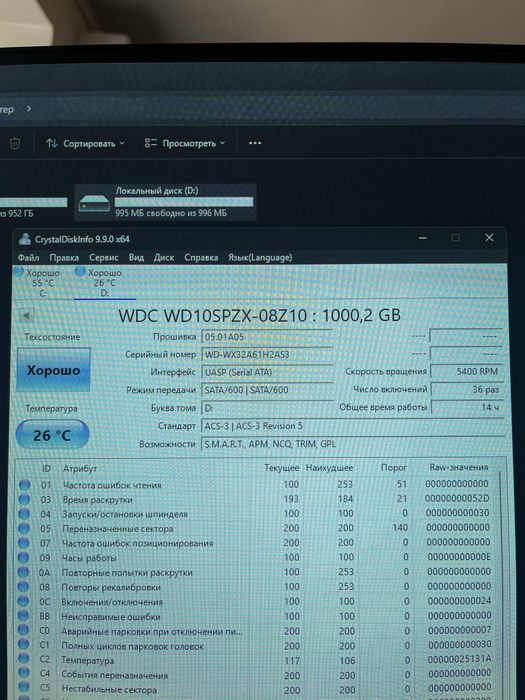Click the Интерфейс field UASP (Serial ATA)
The image size is (525, 700).
(267, 372)
